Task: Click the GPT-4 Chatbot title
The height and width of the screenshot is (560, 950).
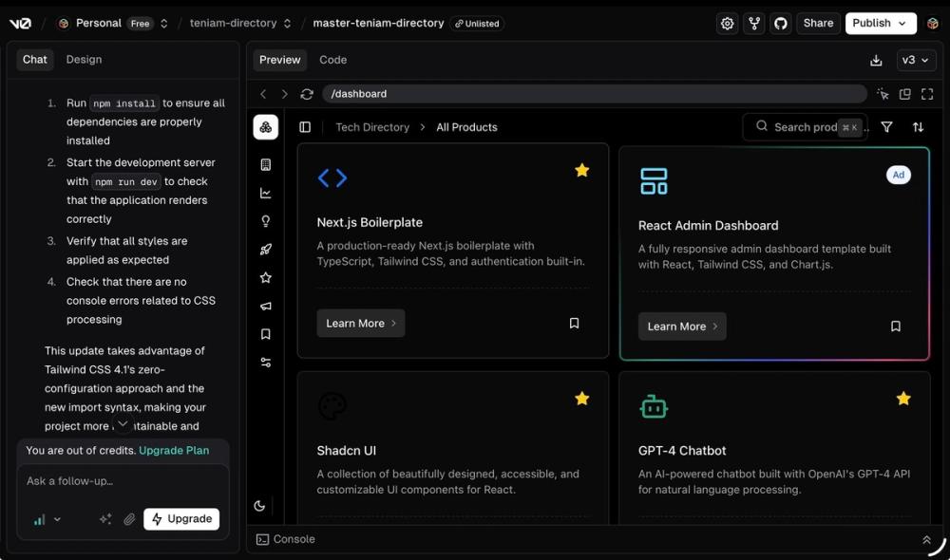Action: coord(681,451)
